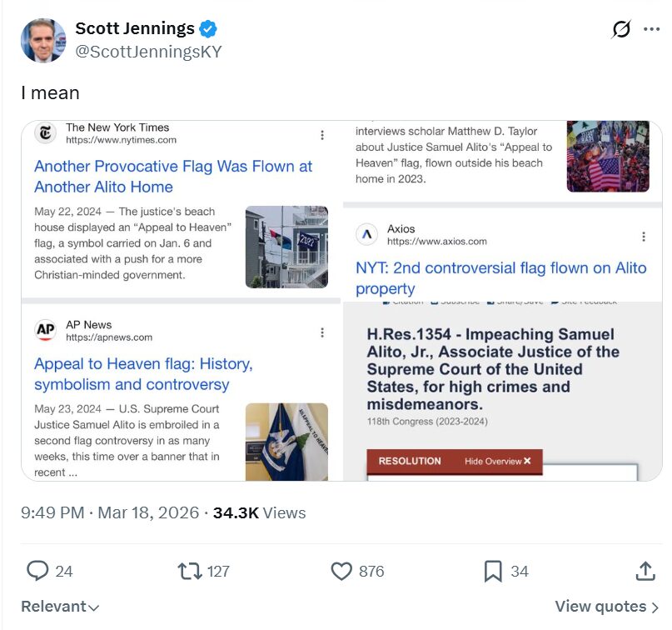This screenshot has width=672, height=630.
Task: Repost this tweet via retweet icon
Action: tap(190, 571)
